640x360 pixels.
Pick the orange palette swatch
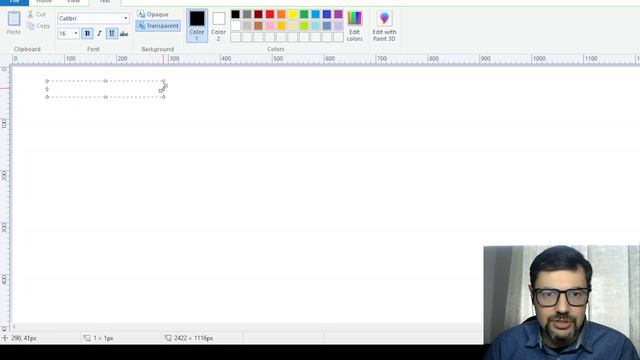coord(281,14)
